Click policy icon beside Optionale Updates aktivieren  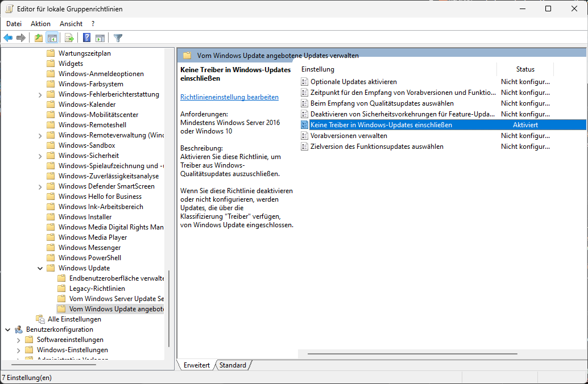304,82
